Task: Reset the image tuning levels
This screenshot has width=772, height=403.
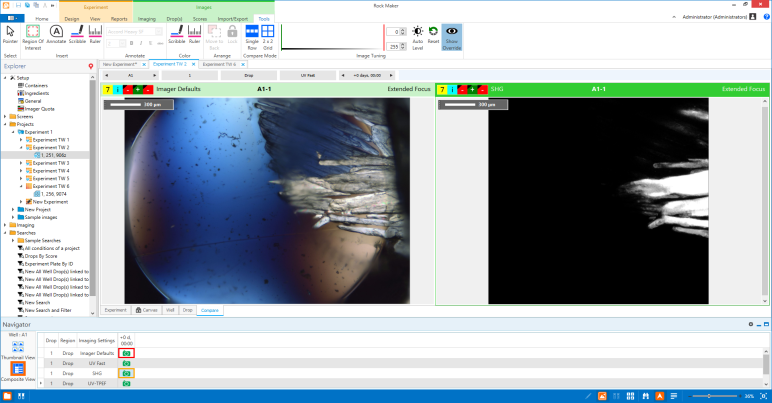Action: [433, 36]
